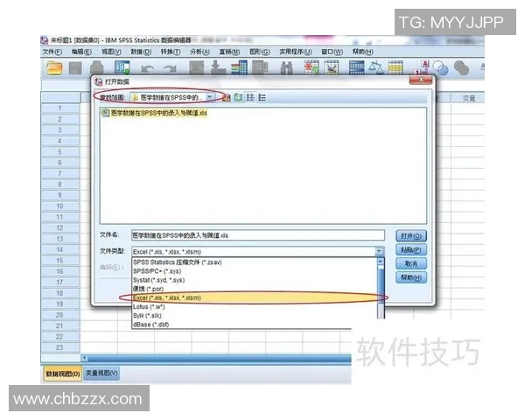This screenshot has height=420, width=525.
Task: Click the Use variable sets circles icon
Action: coord(441,68)
